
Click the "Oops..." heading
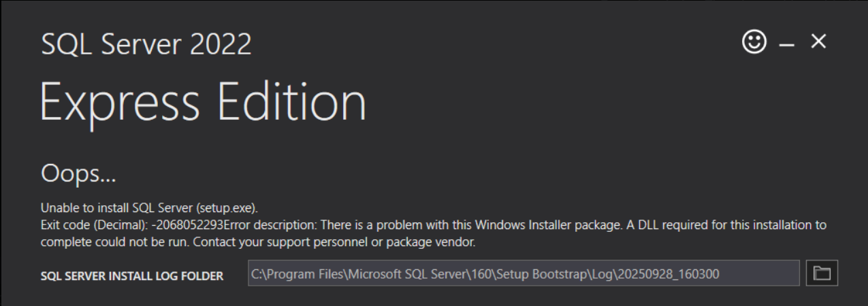point(79,175)
